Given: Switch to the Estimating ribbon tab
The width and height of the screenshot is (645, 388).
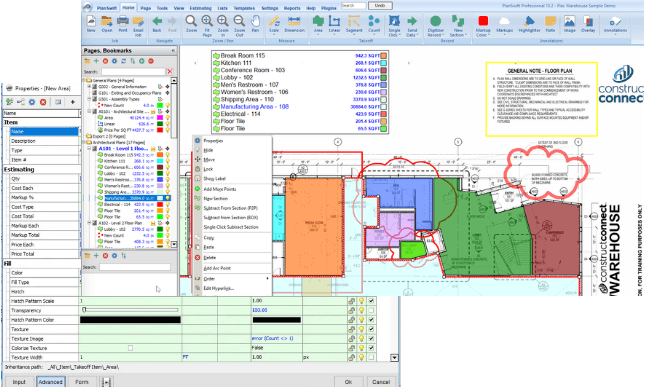Looking at the screenshot, I should point(201,8).
